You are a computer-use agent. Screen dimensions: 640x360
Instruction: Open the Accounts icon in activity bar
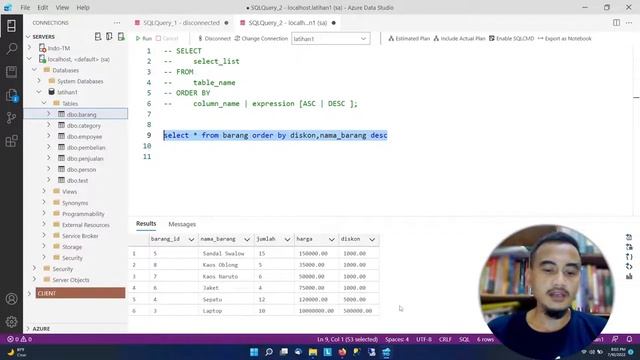pyautogui.click(x=11, y=299)
